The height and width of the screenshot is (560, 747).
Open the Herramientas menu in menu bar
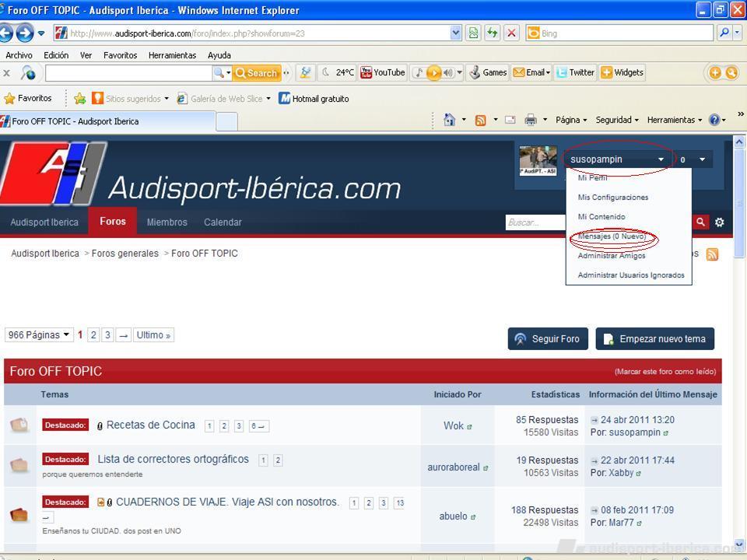[172, 55]
